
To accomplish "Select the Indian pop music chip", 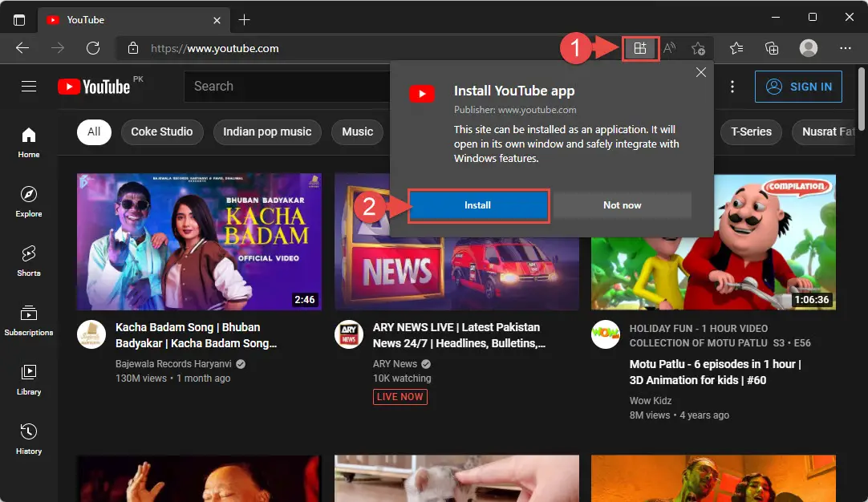I will (x=267, y=132).
